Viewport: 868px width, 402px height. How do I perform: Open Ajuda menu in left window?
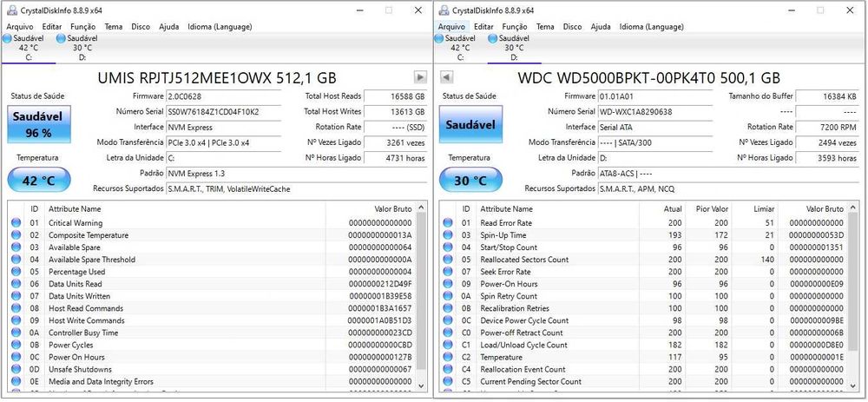[x=169, y=27]
